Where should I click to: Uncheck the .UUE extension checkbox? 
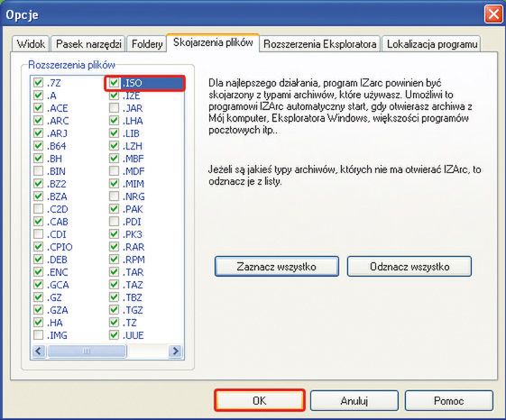[x=114, y=334]
